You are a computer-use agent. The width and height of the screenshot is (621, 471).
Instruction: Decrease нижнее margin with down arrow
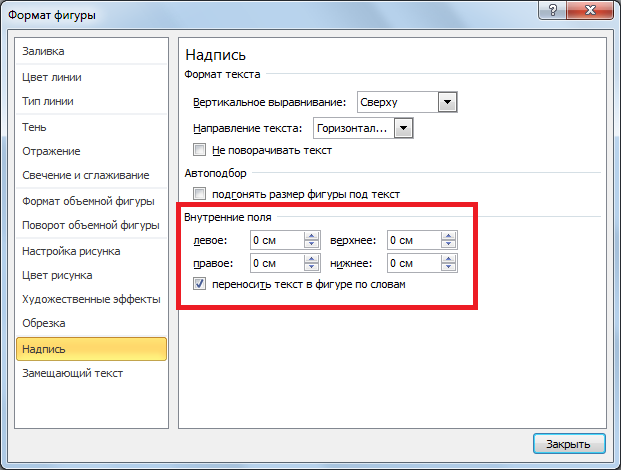point(449,267)
